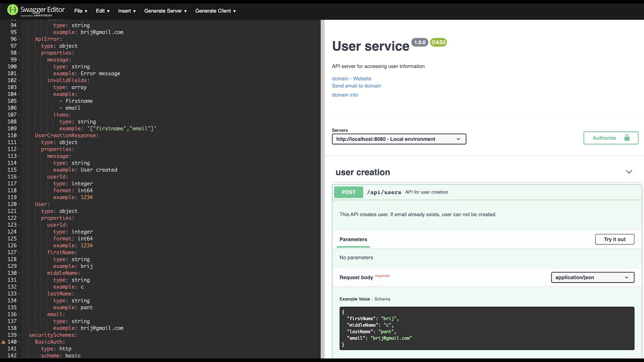
Task: Collapse the user creation section chevron
Action: click(629, 172)
